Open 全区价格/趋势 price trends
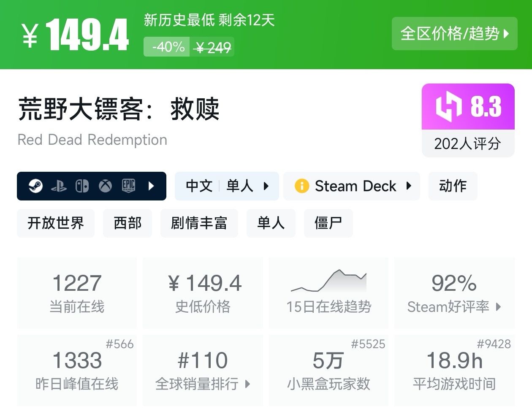532x414 pixels. tap(454, 34)
